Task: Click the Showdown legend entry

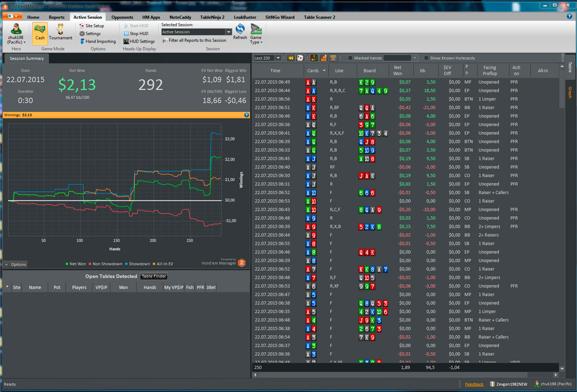Action: click(137, 264)
